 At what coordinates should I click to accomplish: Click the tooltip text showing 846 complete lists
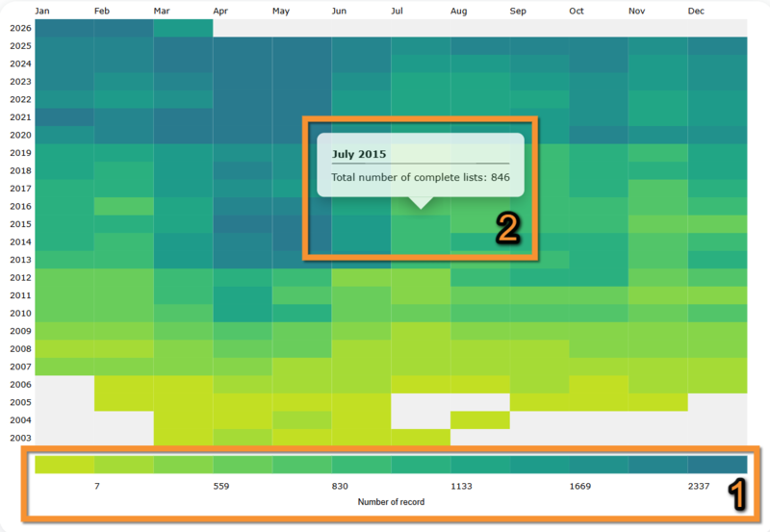click(420, 178)
